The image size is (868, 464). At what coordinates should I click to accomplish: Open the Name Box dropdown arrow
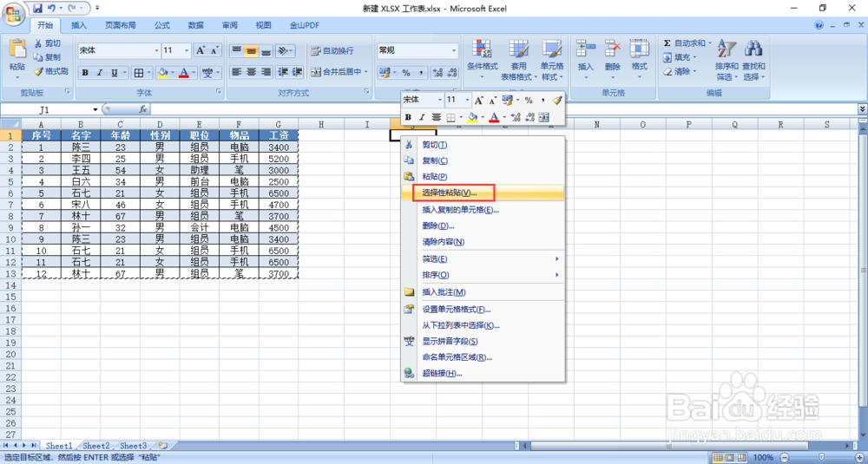pyautogui.click(x=95, y=109)
